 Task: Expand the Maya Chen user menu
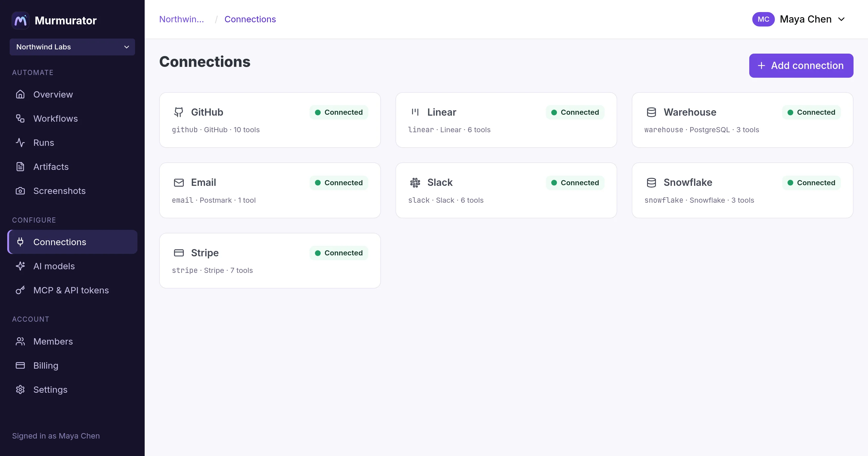tap(841, 19)
